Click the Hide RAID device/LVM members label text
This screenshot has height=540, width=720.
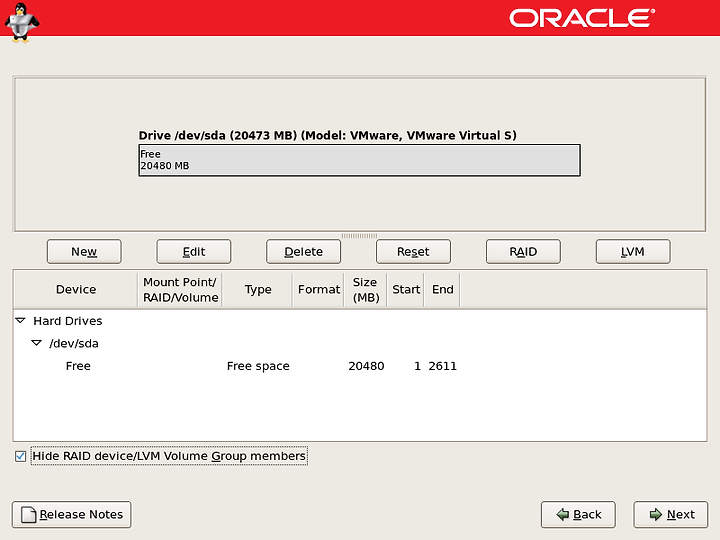coord(169,456)
